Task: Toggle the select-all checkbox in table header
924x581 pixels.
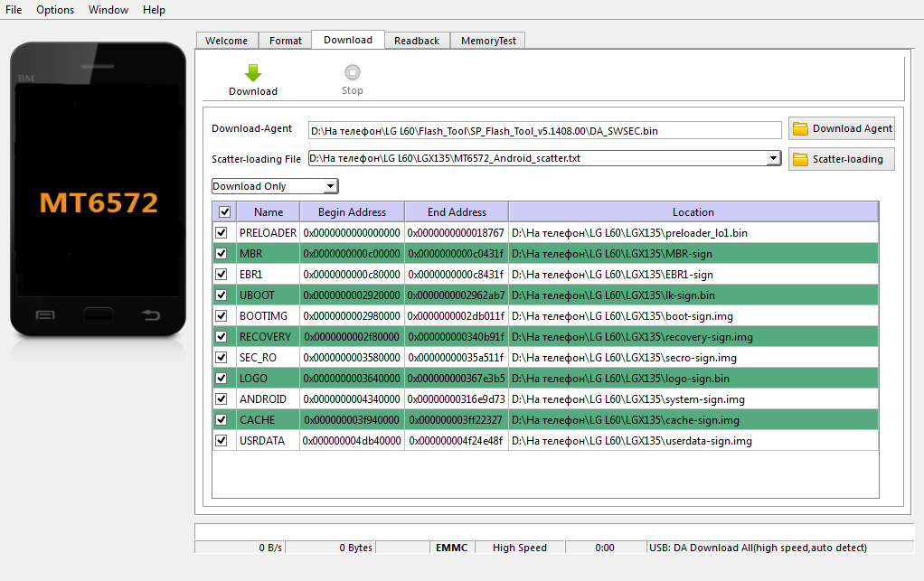Action: pyautogui.click(x=224, y=212)
